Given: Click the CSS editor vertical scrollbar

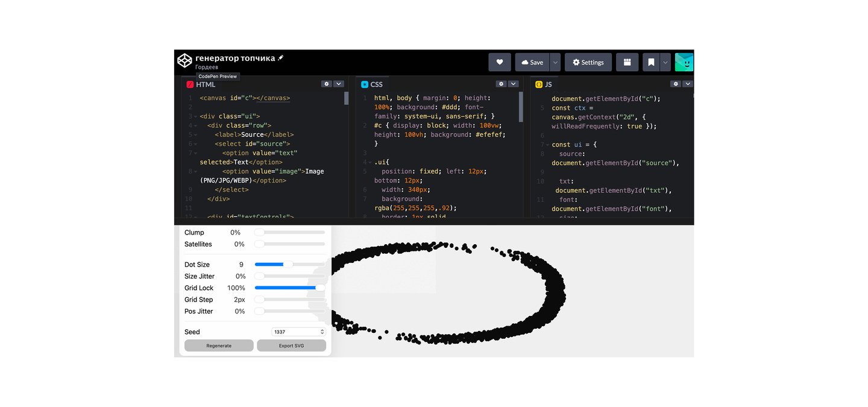Looking at the screenshot, I should point(521,107).
